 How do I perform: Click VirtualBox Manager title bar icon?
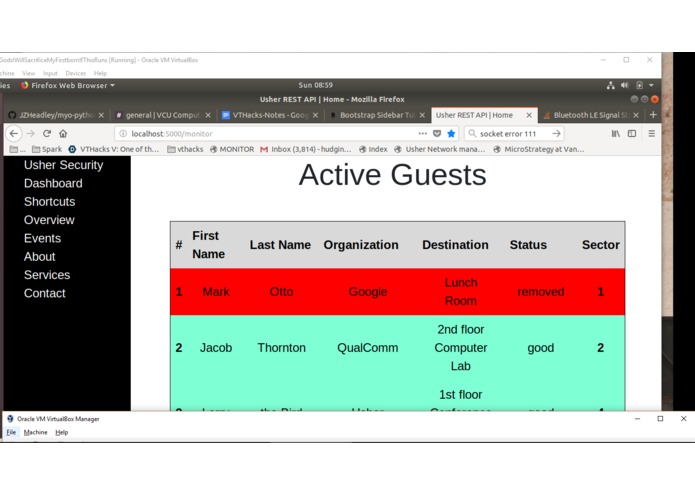coord(10,419)
